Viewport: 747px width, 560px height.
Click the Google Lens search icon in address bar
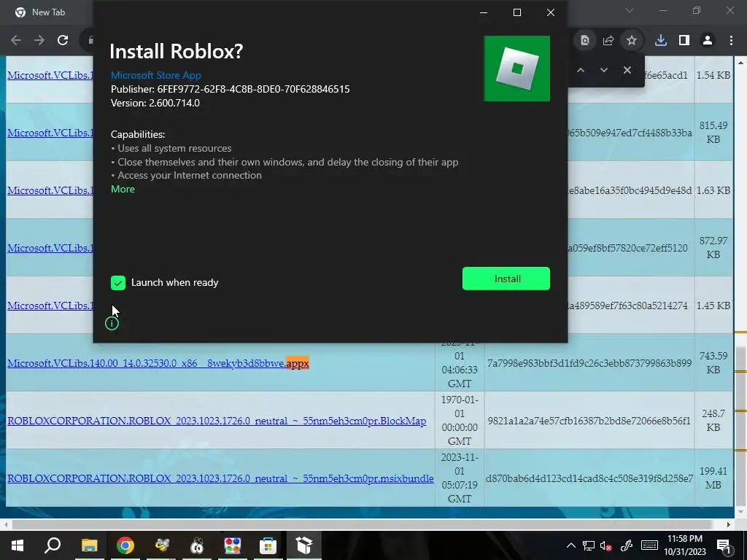coord(585,41)
